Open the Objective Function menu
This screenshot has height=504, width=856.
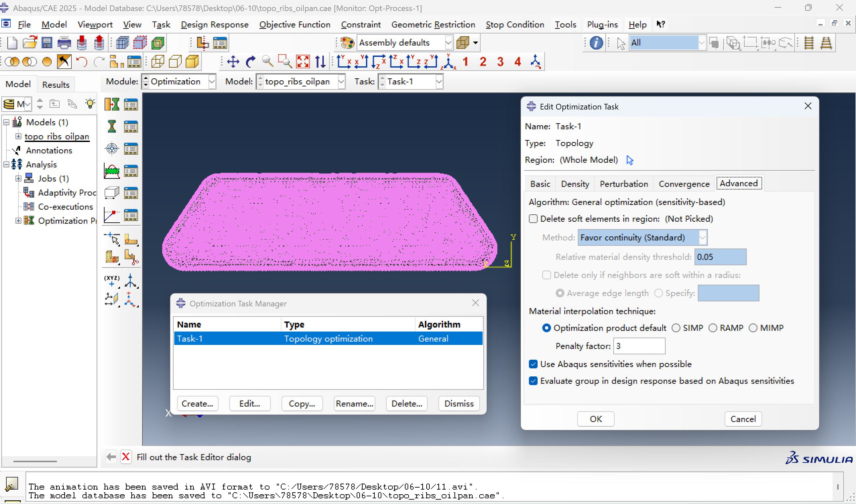point(295,25)
